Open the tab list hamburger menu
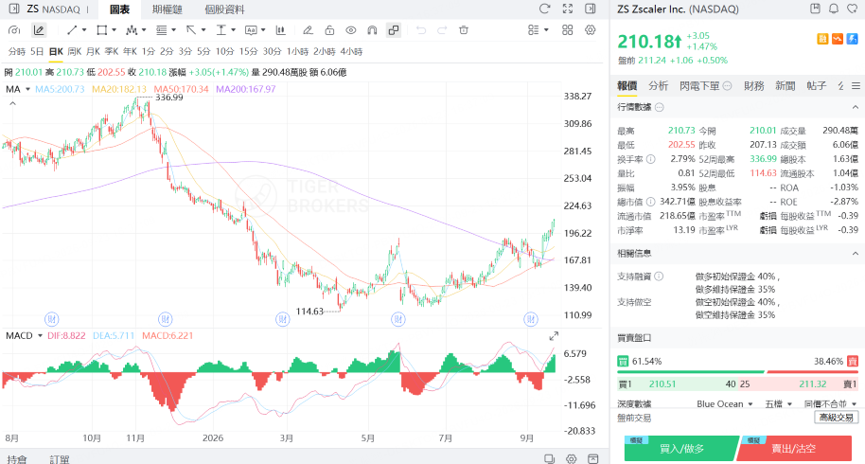The image size is (865, 464). click(x=856, y=86)
